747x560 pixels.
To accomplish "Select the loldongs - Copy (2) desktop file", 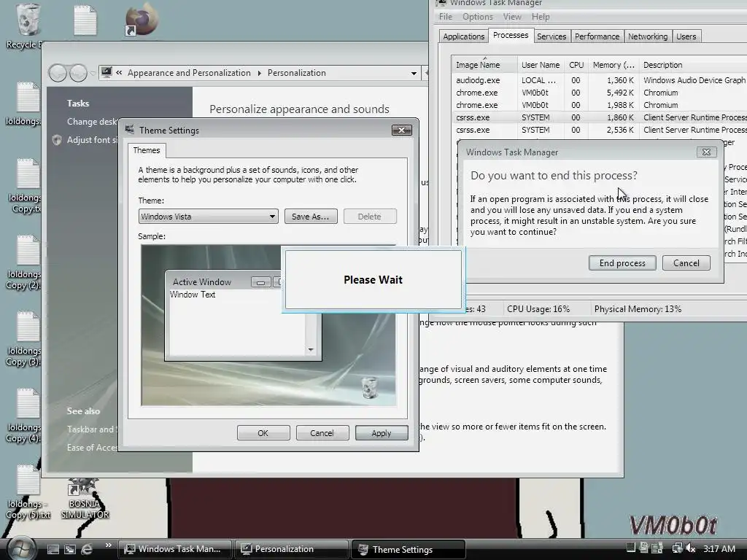I will (25, 262).
